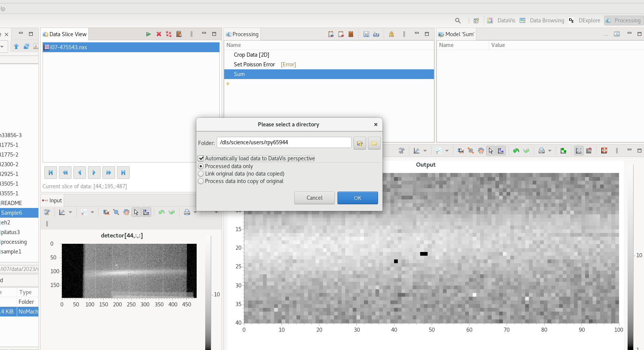Viewport: 644px width, 350px height.
Task: Confirm the directory dialog with OK
Action: point(358,198)
